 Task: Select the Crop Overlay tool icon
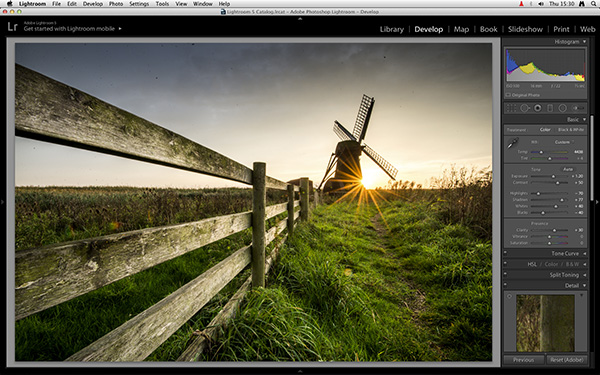pos(511,108)
